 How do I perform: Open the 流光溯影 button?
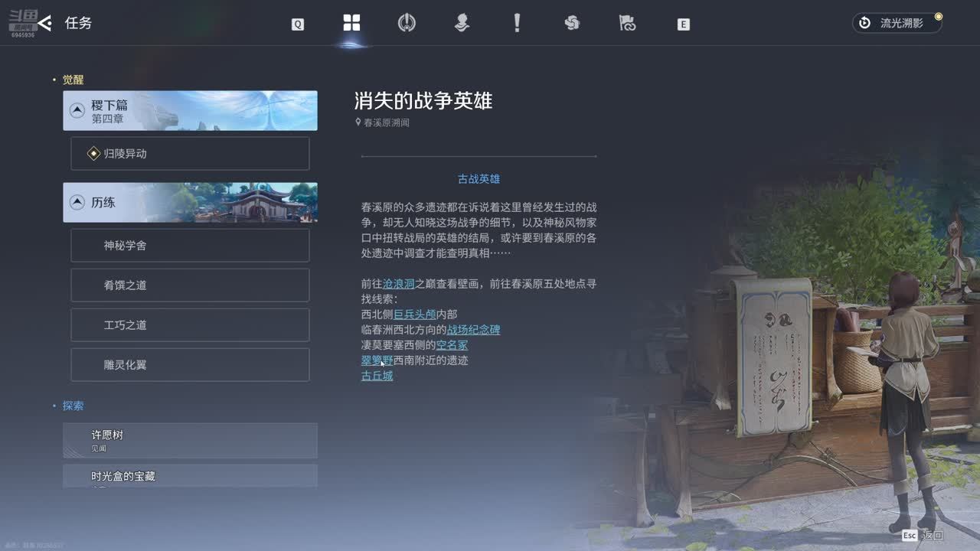[x=897, y=23]
